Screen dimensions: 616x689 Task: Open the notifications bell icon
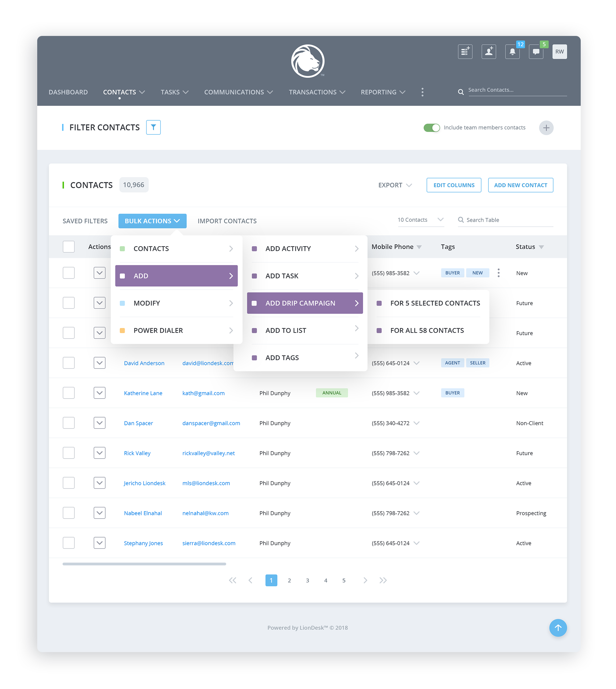click(512, 52)
